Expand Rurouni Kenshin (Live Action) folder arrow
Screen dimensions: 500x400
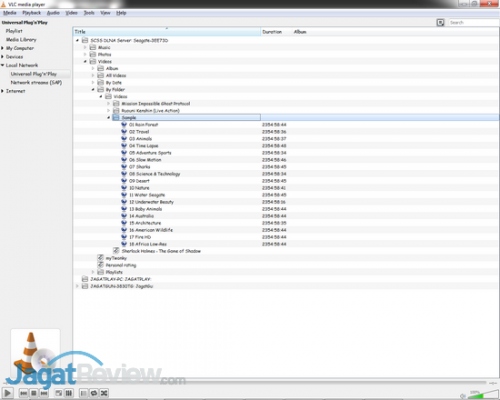coord(108,111)
